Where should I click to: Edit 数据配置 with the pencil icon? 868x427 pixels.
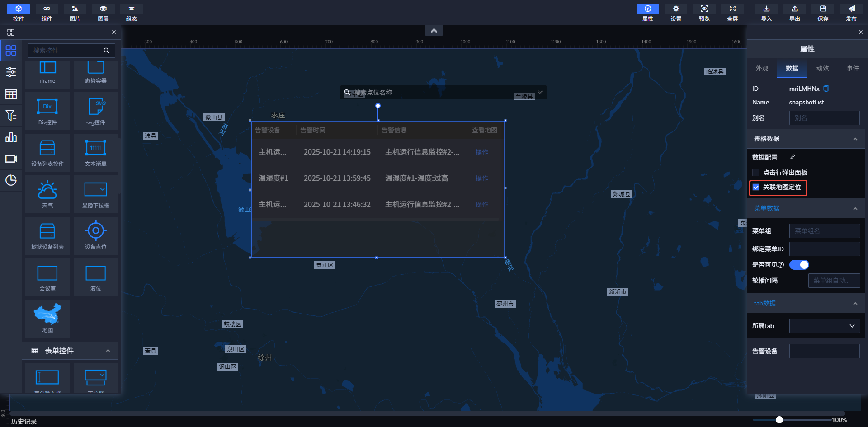(x=793, y=157)
